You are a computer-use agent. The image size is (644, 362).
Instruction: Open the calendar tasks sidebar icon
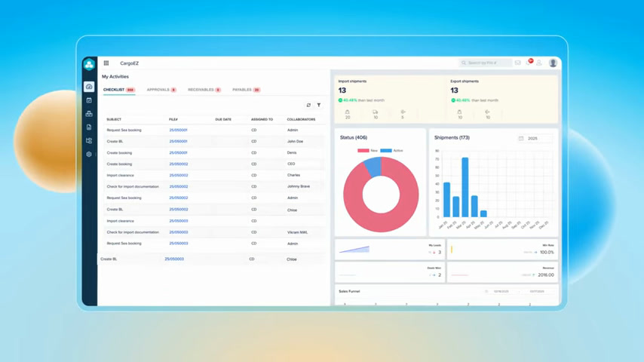click(x=89, y=100)
